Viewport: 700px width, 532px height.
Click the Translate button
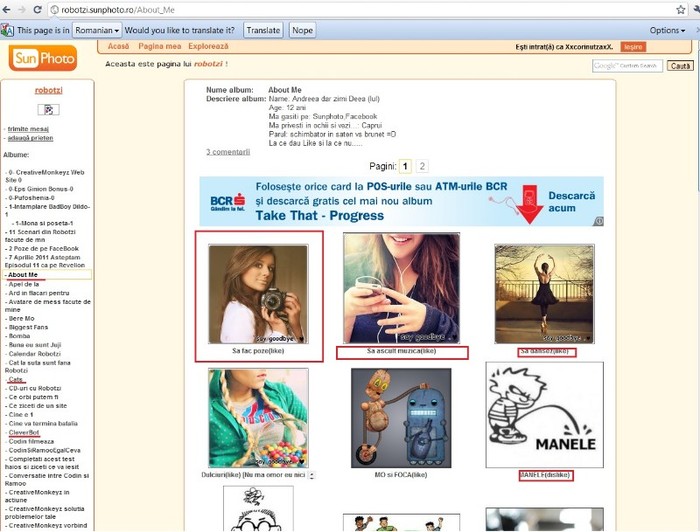tap(263, 30)
